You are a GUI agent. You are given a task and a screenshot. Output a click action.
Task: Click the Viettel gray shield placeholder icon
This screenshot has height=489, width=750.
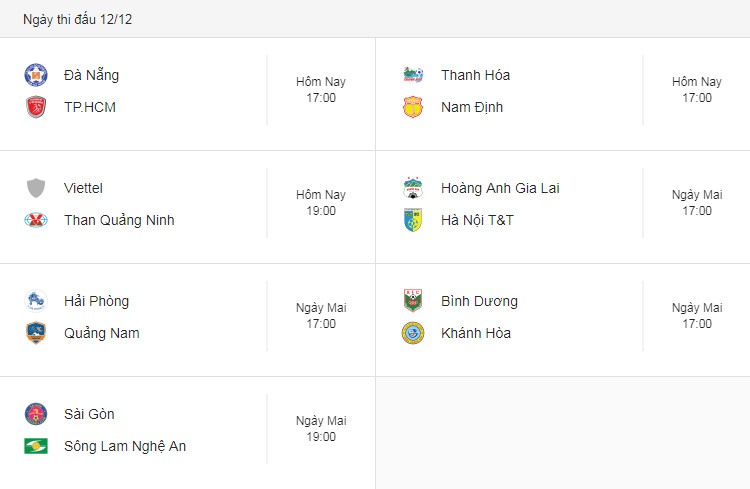(36, 188)
